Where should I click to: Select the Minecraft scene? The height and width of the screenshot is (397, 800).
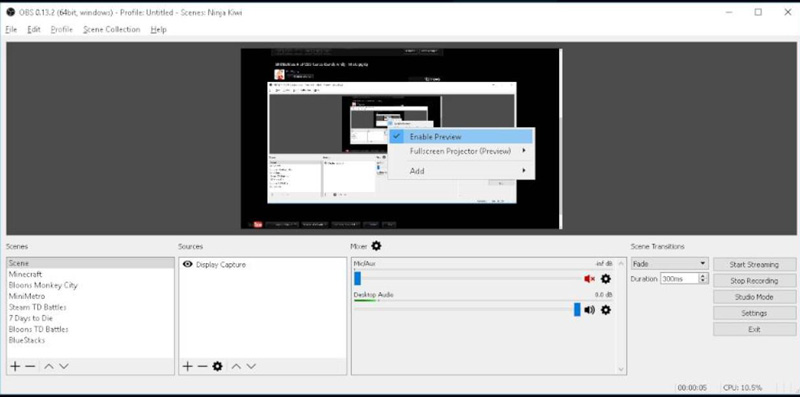pyautogui.click(x=90, y=275)
